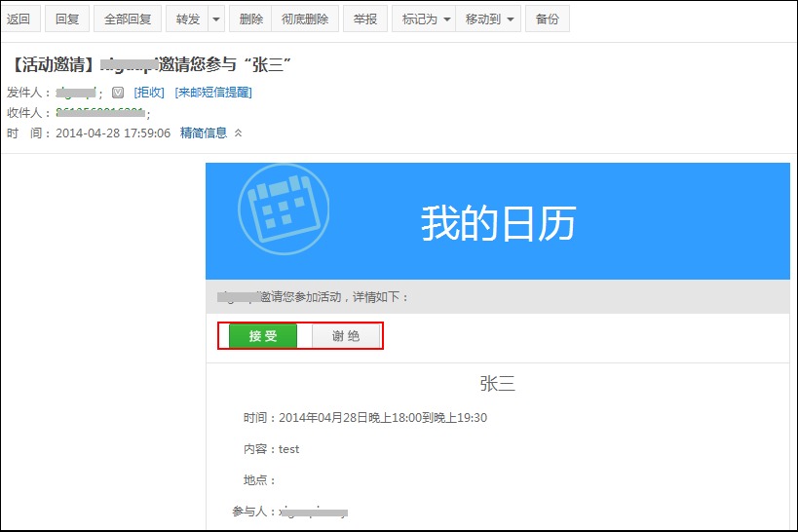Delete the email with 删除 button
The width and height of the screenshot is (798, 532).
pos(250,19)
